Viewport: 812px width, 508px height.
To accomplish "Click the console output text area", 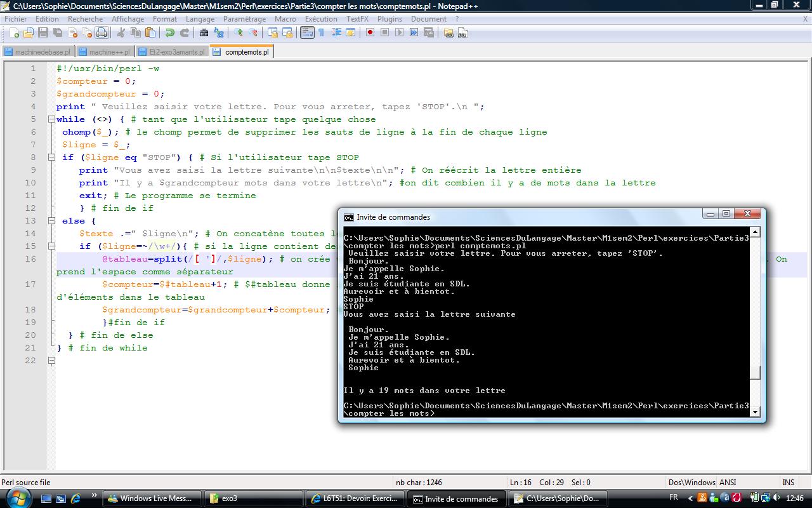I will click(546, 317).
